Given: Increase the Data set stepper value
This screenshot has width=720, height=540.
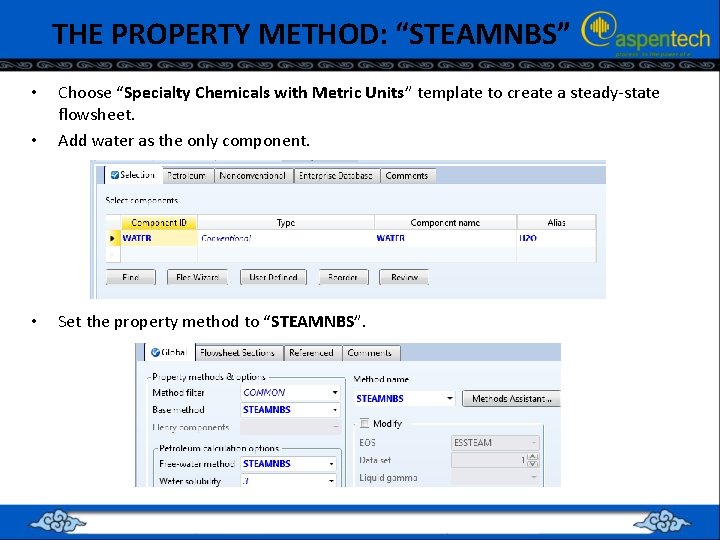Looking at the screenshot, I should pyautogui.click(x=533, y=456).
